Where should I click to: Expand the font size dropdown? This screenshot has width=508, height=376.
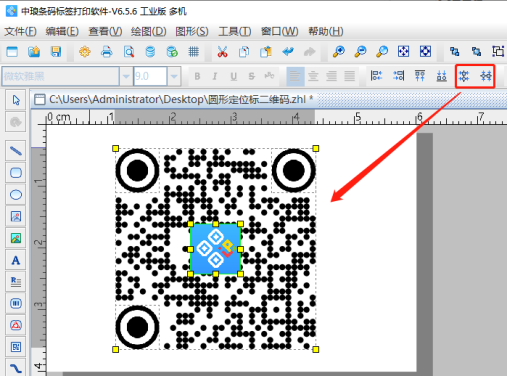(x=174, y=76)
